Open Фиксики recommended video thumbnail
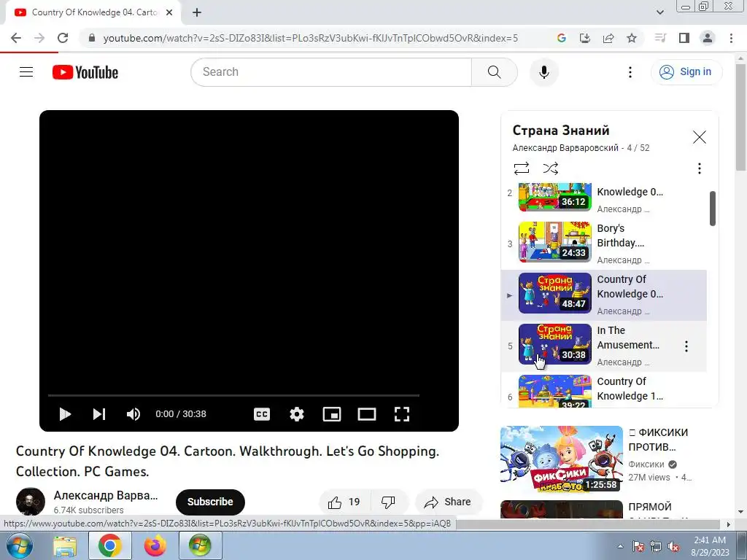This screenshot has height=560, width=747. coord(562,459)
